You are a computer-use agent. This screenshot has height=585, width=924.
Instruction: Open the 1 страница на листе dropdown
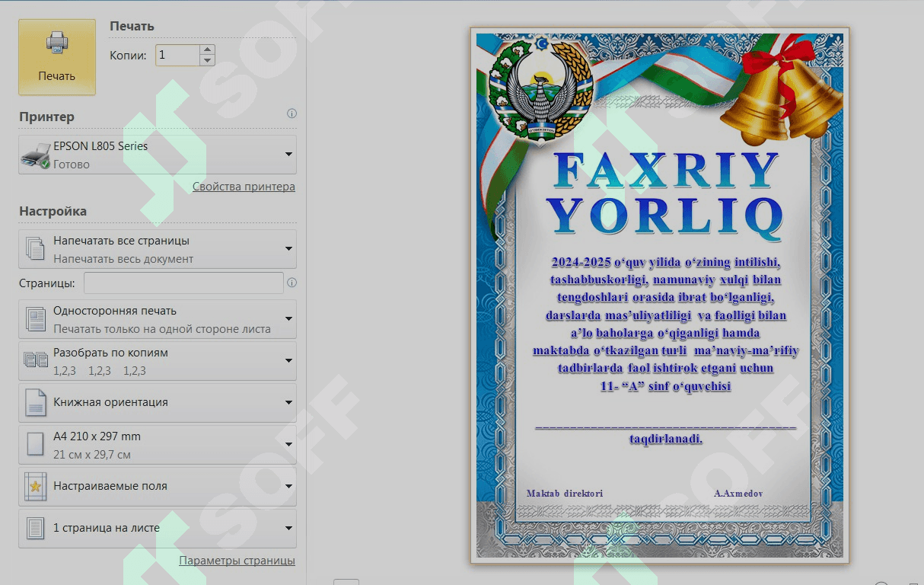pyautogui.click(x=158, y=528)
